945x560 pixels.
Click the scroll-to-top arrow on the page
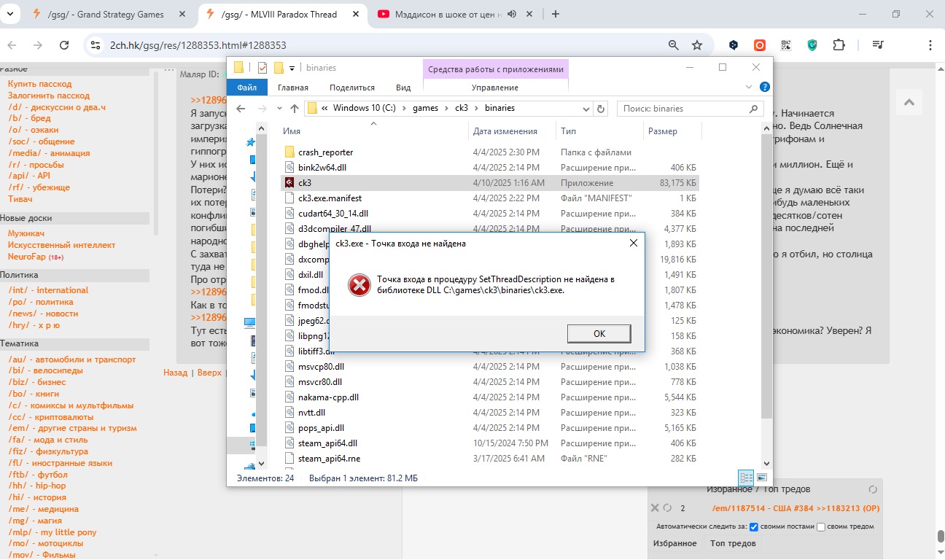909,103
